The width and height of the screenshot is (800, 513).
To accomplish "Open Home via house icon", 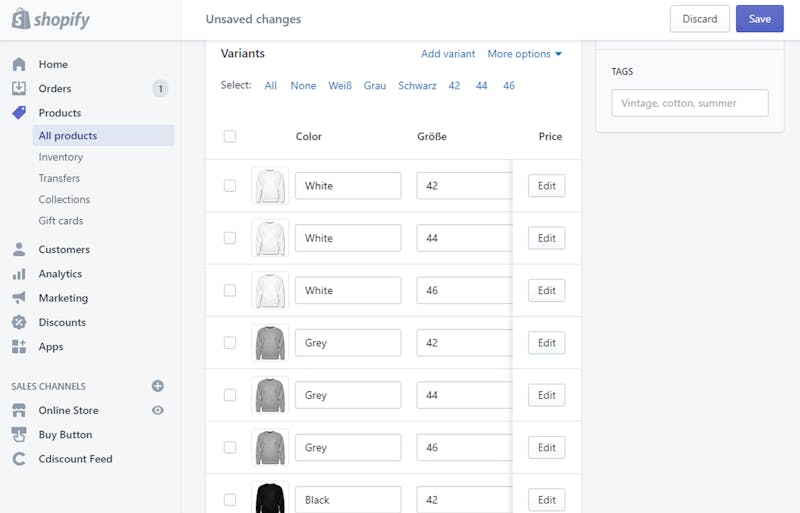I will pyautogui.click(x=19, y=64).
